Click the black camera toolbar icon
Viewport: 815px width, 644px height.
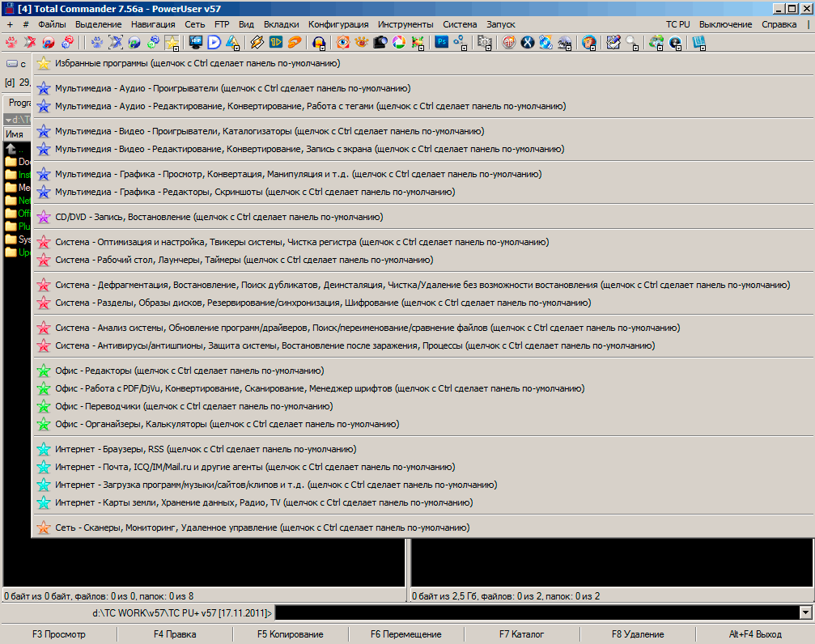[x=380, y=42]
